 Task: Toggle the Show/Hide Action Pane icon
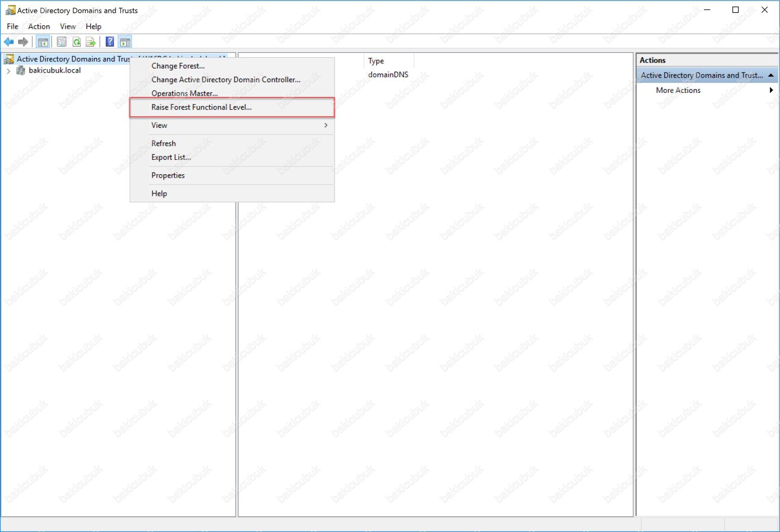pyautogui.click(x=124, y=42)
